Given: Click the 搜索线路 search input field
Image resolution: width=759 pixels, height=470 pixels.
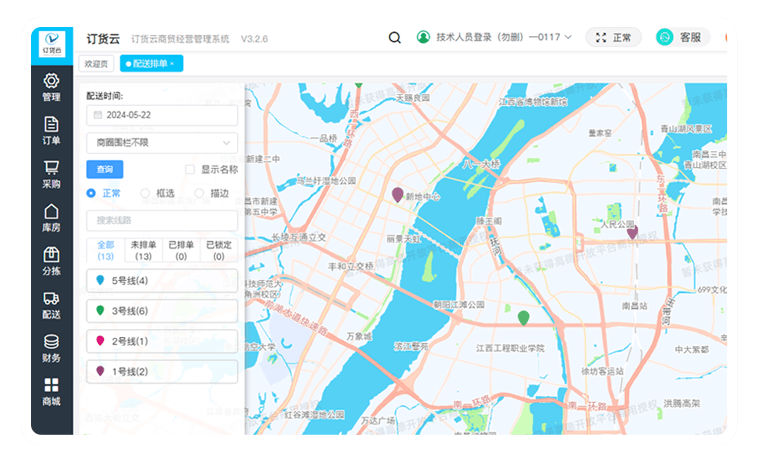Looking at the screenshot, I should pyautogui.click(x=162, y=220).
